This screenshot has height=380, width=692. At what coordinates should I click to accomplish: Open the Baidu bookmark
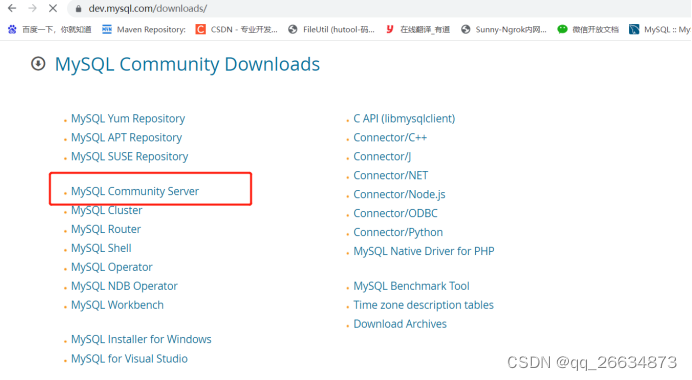coord(49,30)
